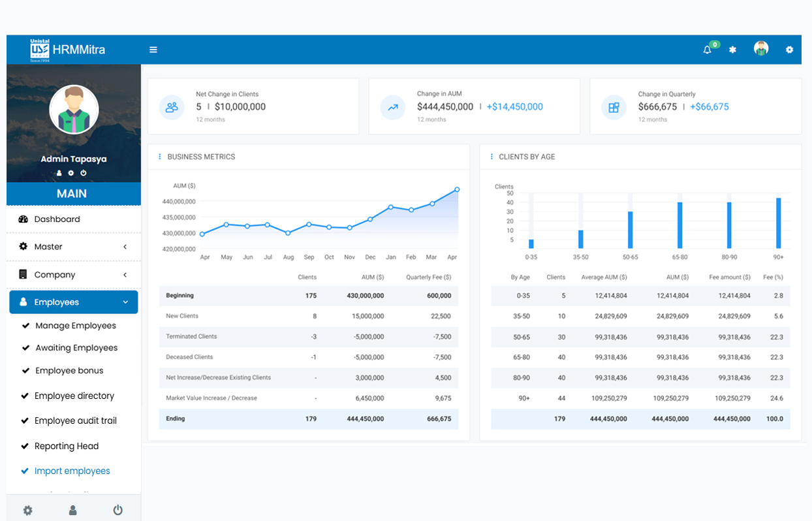812x521 pixels.
Task: Click the Change in Quarterly grid icon
Action: click(614, 107)
